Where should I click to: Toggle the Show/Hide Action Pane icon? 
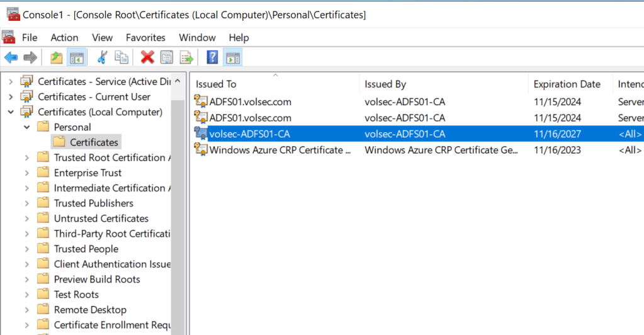pyautogui.click(x=233, y=58)
